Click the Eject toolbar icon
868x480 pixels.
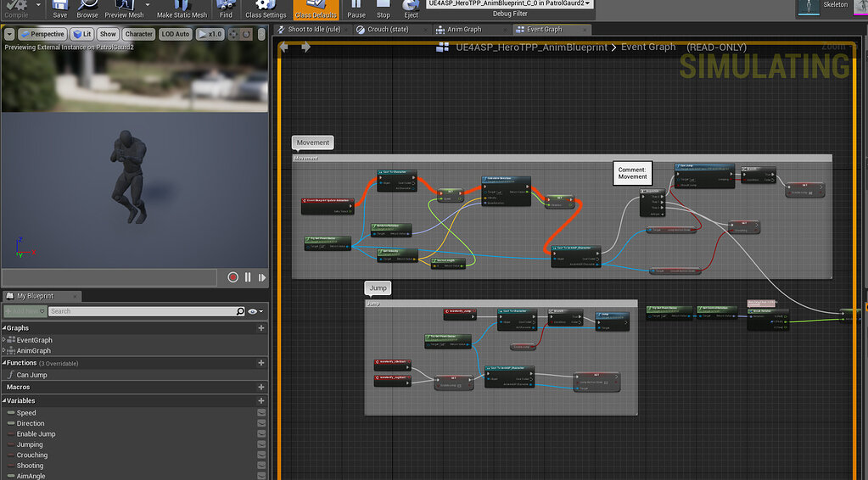(411, 8)
